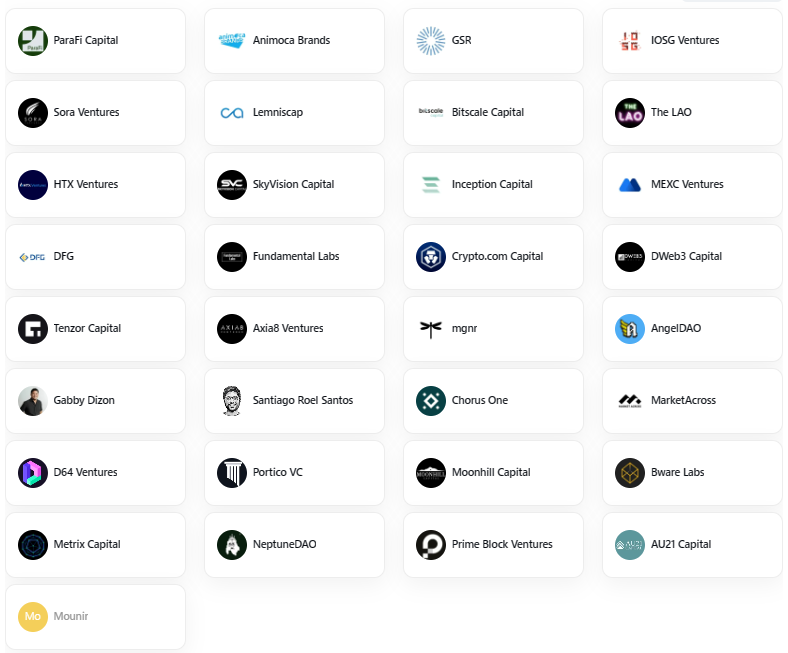Screen dimensions: 788x653
Task: Open the Lemniscap name link
Action: tap(278, 113)
